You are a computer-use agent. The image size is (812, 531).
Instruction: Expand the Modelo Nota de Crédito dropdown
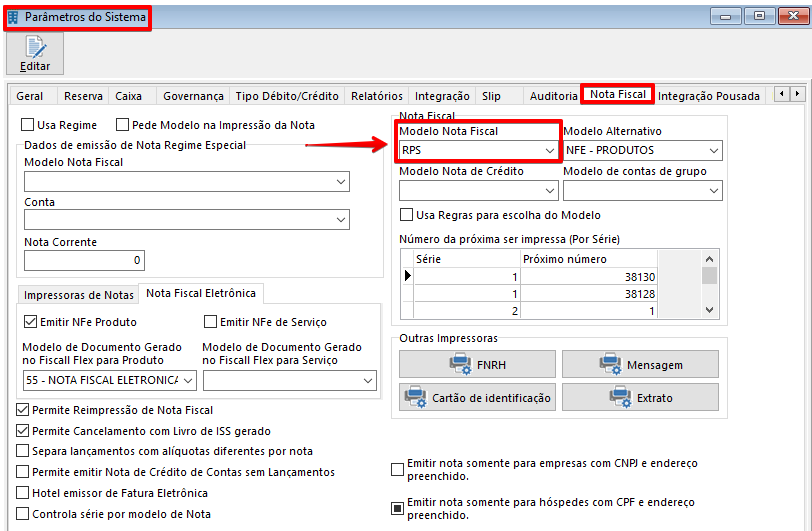[x=478, y=190]
